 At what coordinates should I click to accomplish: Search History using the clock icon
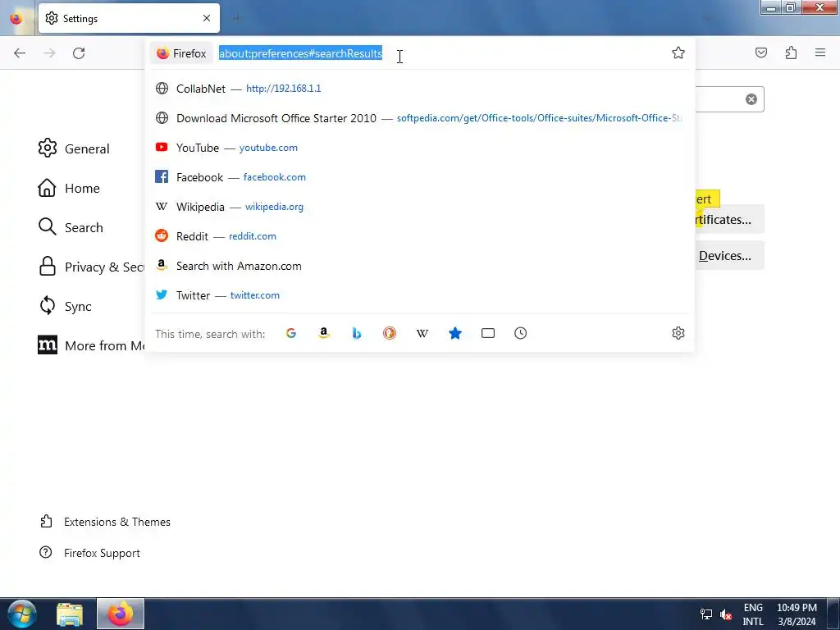tap(520, 333)
